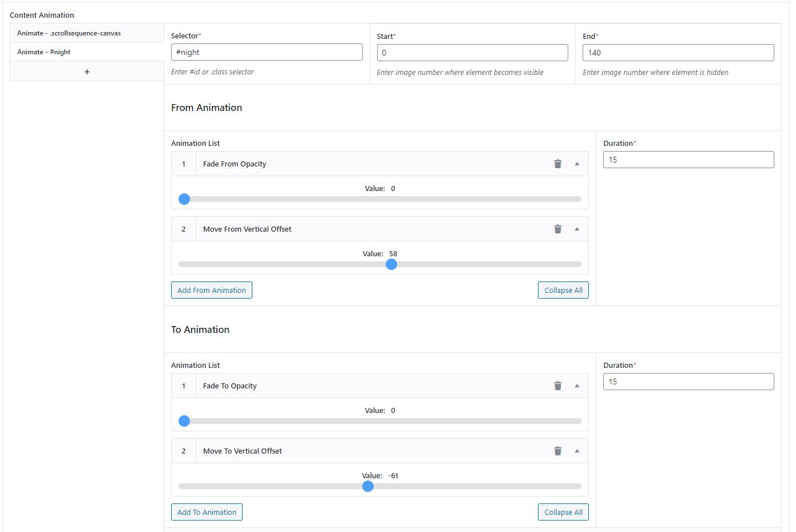The width and height of the screenshot is (796, 532).
Task: Click Collapse All in To Animation
Action: click(563, 512)
